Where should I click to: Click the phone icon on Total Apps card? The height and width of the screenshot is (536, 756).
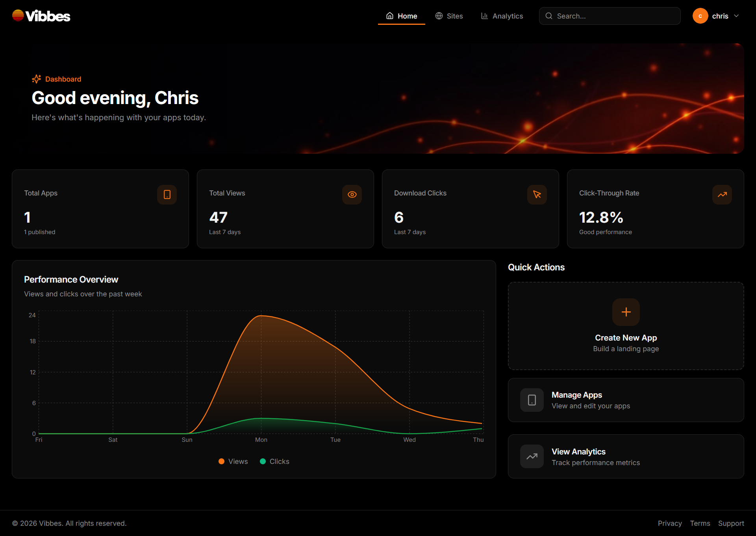point(167,195)
